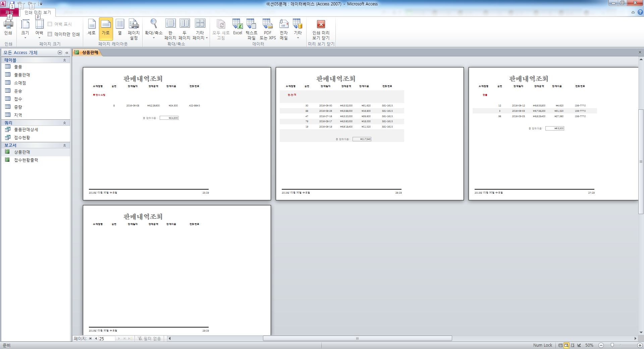Screen dimensions: 644x349
Task: Toggle the 여백 표시 checkbox
Action: coord(50,24)
